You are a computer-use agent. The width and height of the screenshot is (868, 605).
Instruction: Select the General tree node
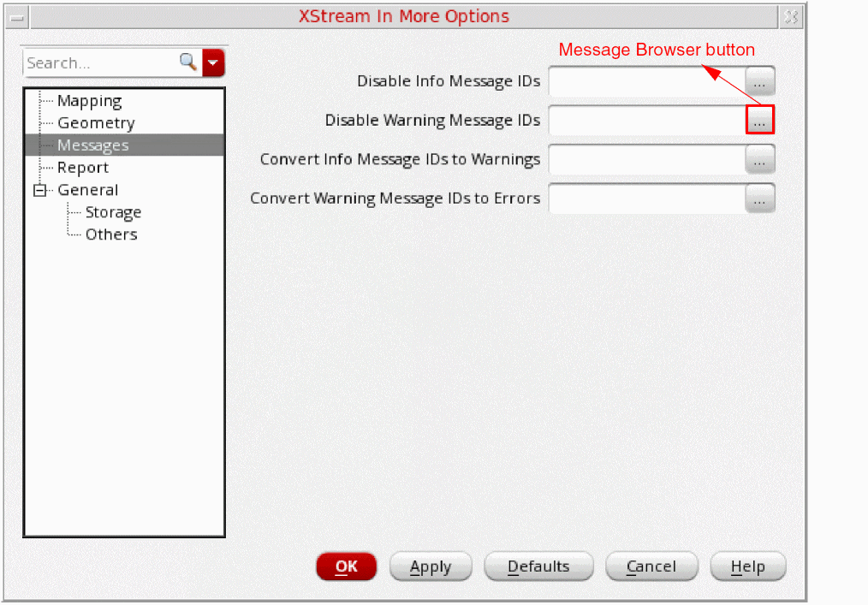(x=87, y=190)
